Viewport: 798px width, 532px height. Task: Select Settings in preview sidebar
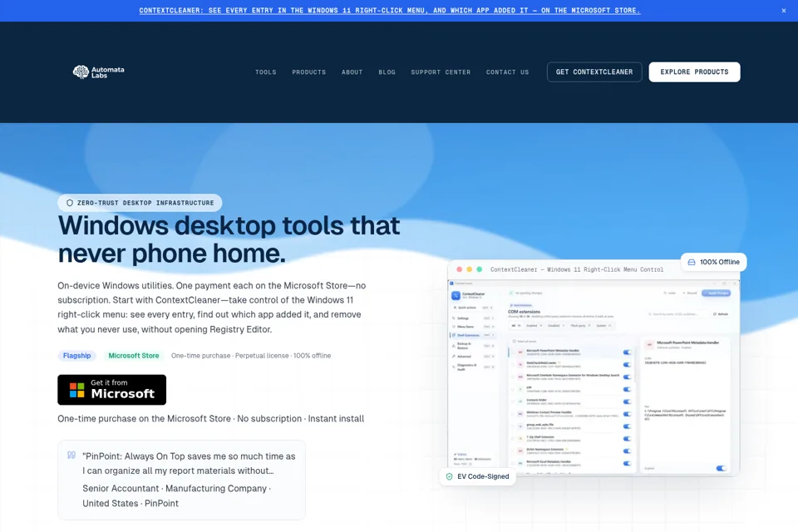pyautogui.click(x=473, y=318)
